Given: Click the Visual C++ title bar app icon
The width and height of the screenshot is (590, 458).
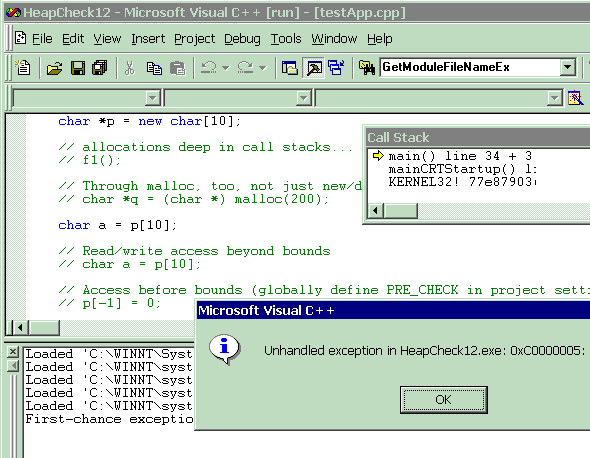Looking at the screenshot, I should (x=13, y=12).
